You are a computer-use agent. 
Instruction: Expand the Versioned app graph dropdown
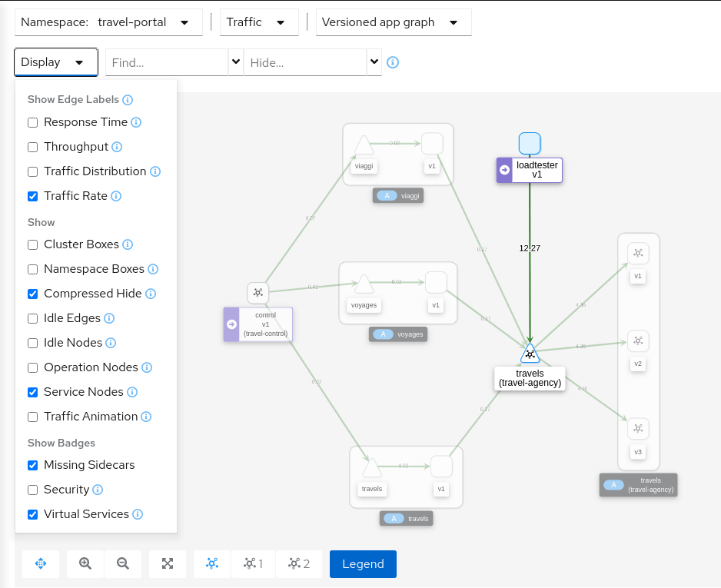pos(394,22)
